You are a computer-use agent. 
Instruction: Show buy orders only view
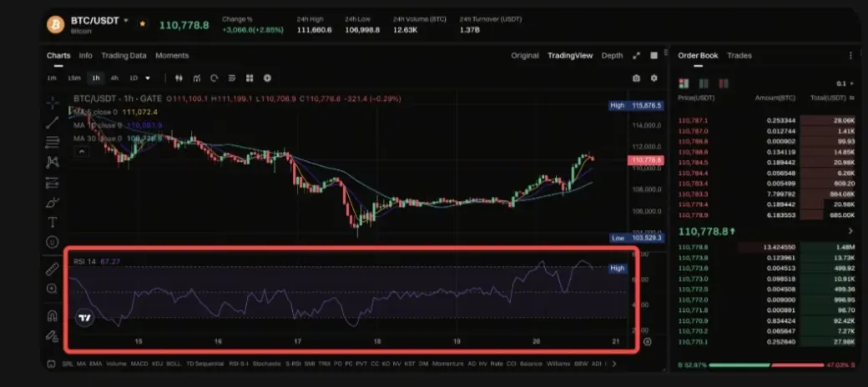704,83
